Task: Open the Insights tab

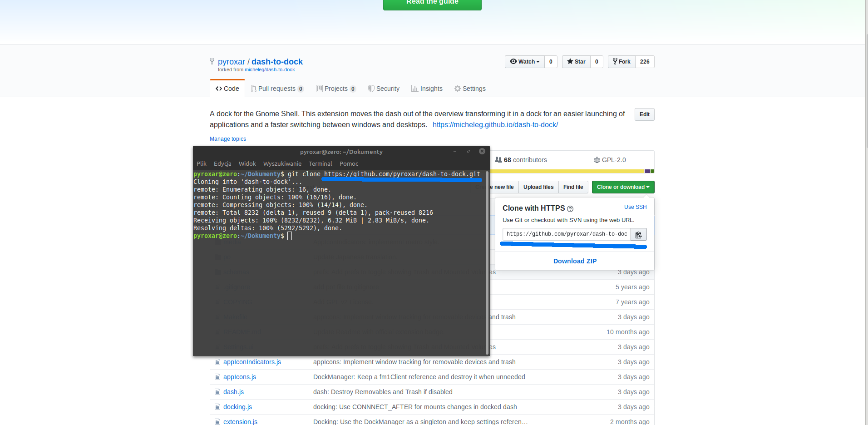Action: pyautogui.click(x=427, y=89)
